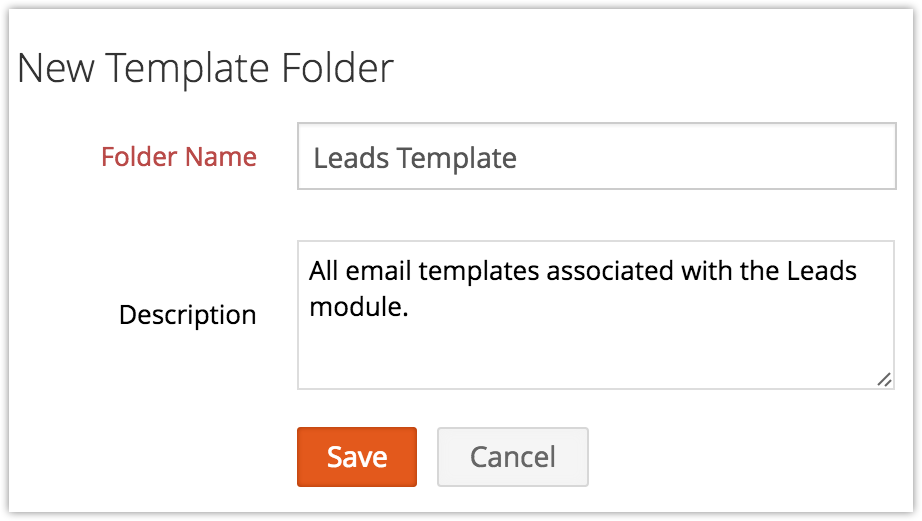
Task: Click the word 'All' starting the Description
Action: click(325, 272)
